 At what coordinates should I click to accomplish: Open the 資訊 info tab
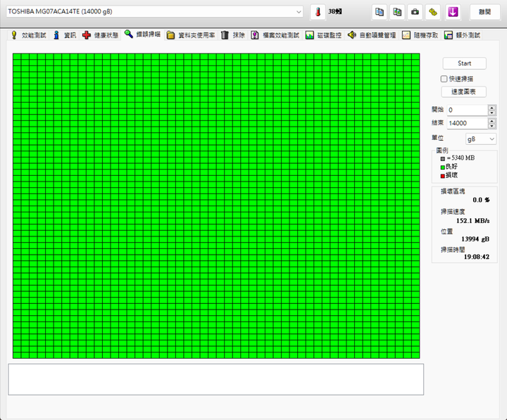tap(65, 35)
